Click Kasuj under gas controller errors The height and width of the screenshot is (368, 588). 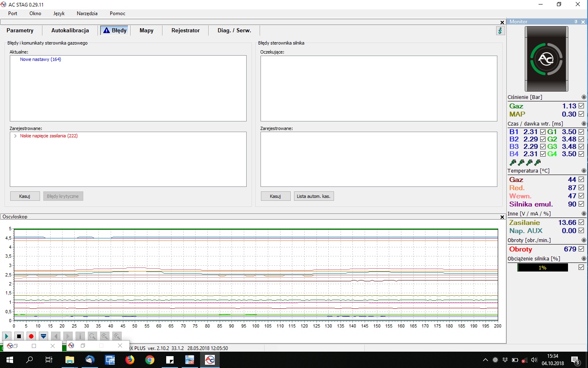tap(25, 196)
